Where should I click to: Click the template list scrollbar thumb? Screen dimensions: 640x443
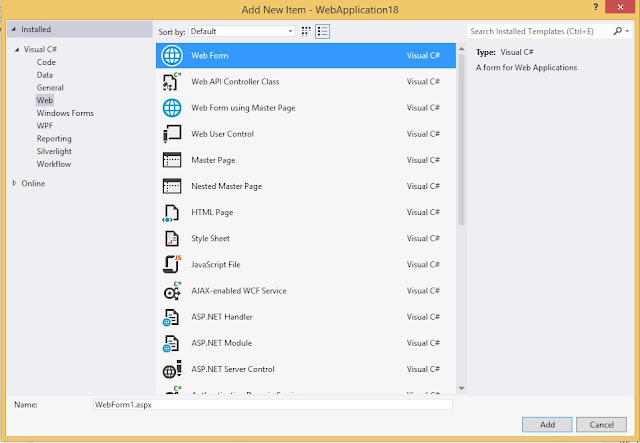click(461, 139)
